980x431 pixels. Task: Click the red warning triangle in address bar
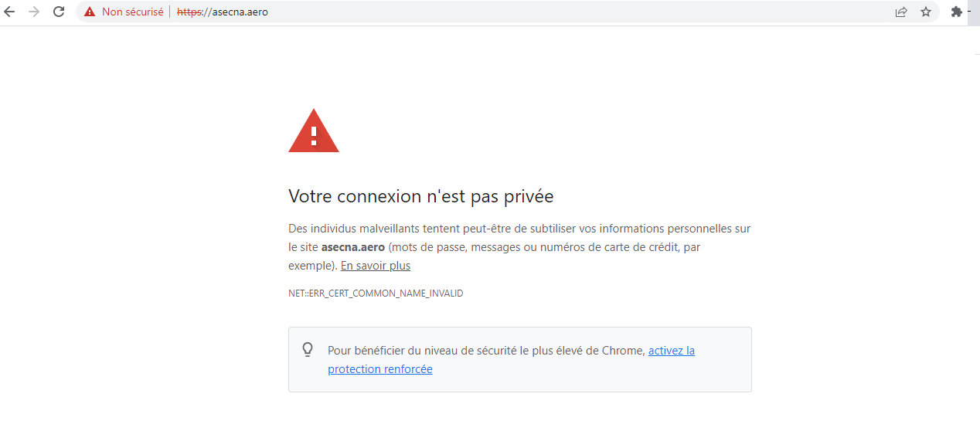click(x=90, y=12)
